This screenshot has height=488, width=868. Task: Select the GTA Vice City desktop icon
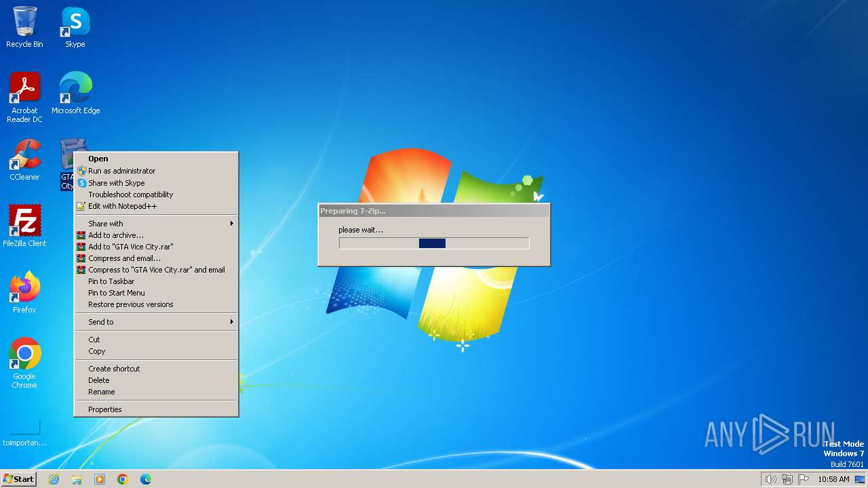point(68,165)
